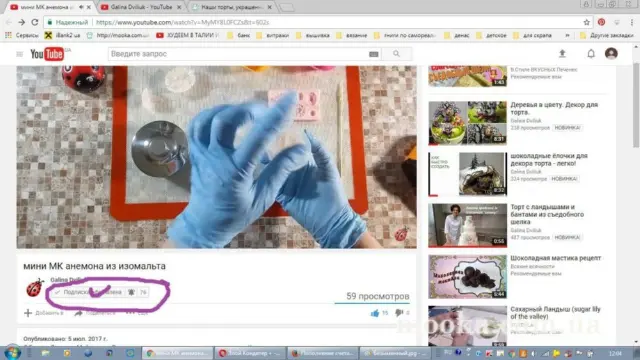The height and width of the screenshot is (360, 640).
Task: Click the 'Добавить в' plus icon
Action: pos(28,313)
